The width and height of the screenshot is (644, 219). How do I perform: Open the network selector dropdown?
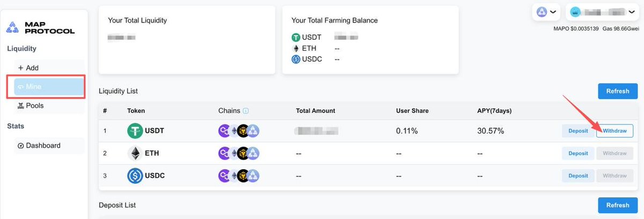546,12
